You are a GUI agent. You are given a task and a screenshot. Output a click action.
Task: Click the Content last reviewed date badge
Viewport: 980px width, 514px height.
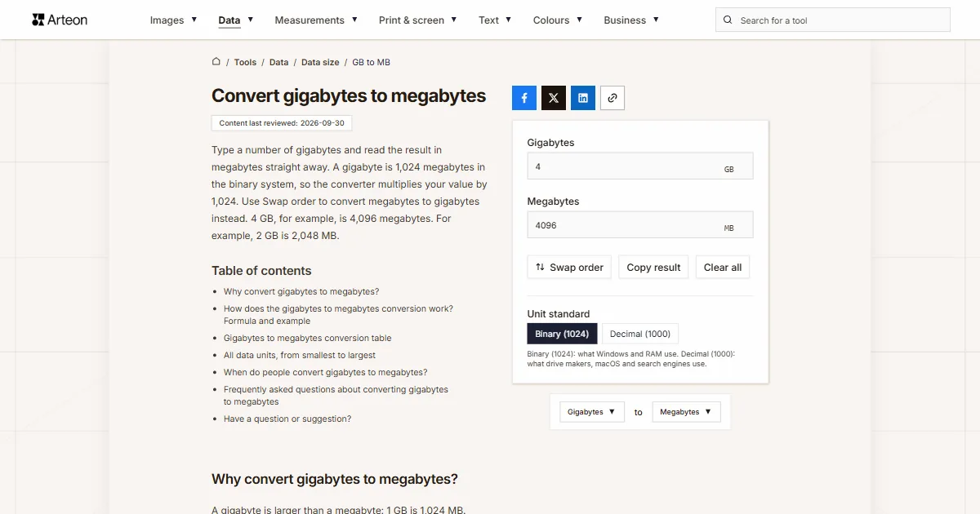click(x=282, y=123)
